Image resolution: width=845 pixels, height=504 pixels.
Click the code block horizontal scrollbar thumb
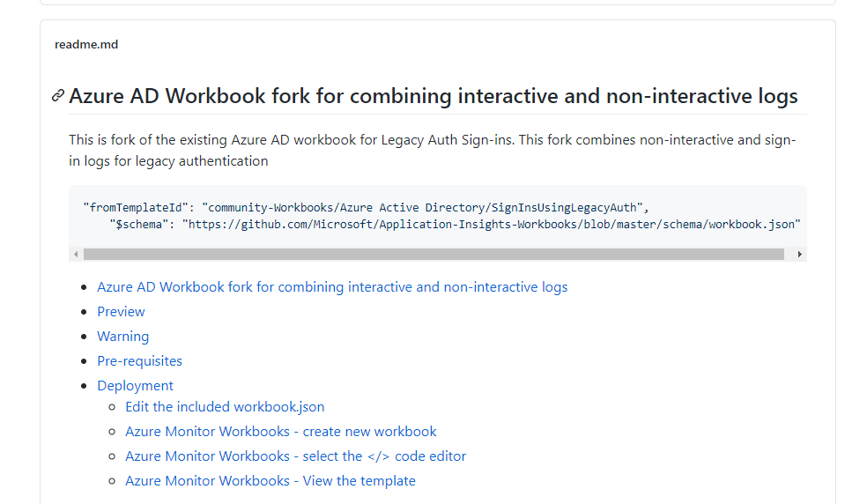(434, 254)
